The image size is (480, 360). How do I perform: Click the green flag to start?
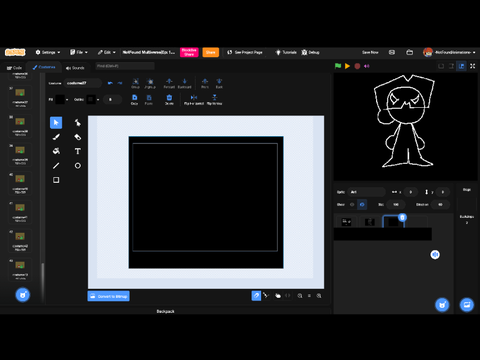pos(338,66)
